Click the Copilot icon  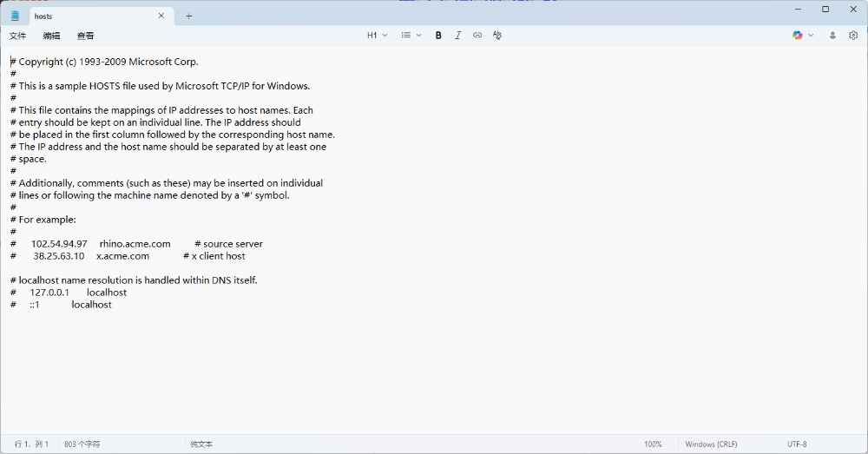point(798,36)
